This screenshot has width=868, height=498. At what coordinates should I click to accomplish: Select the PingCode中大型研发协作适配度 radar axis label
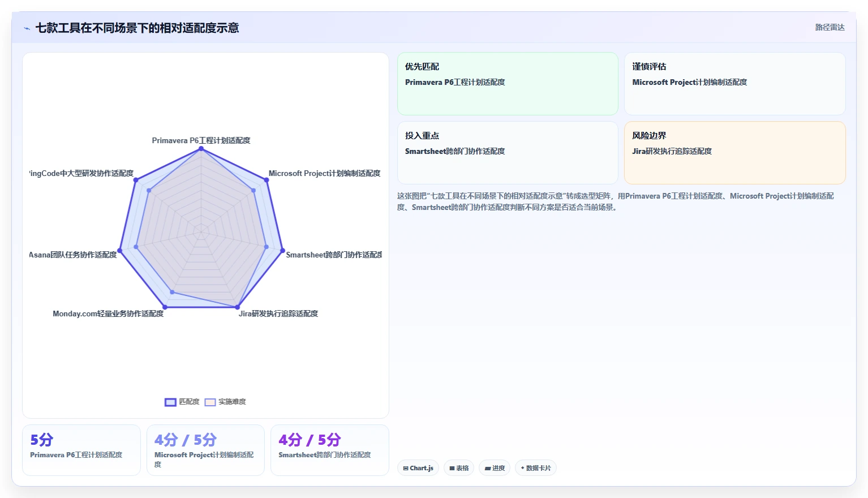(81, 173)
